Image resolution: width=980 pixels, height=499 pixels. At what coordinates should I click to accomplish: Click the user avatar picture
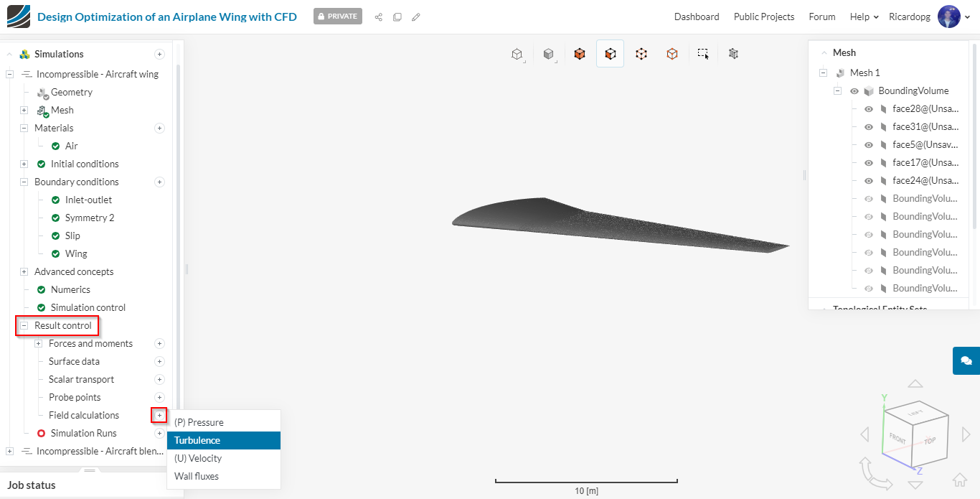pyautogui.click(x=949, y=17)
